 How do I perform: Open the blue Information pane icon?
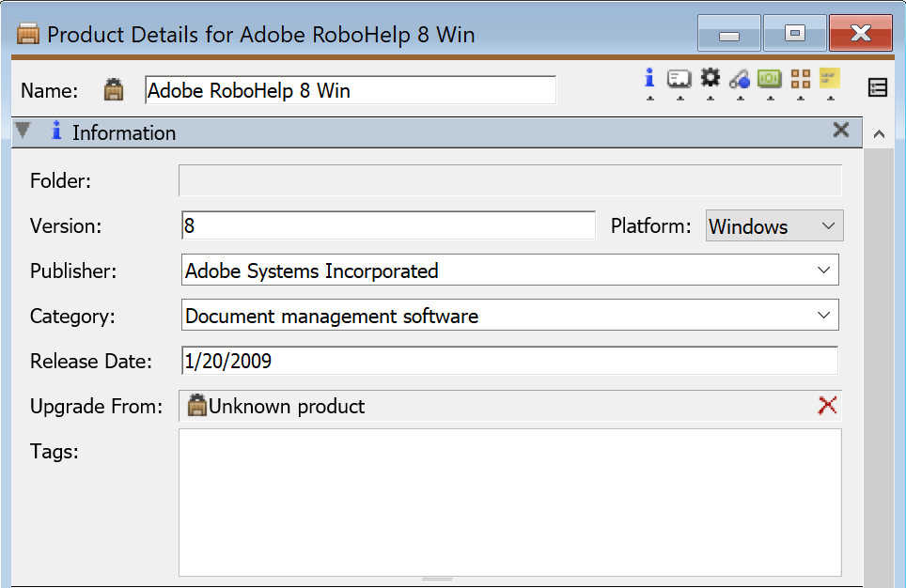(x=649, y=79)
